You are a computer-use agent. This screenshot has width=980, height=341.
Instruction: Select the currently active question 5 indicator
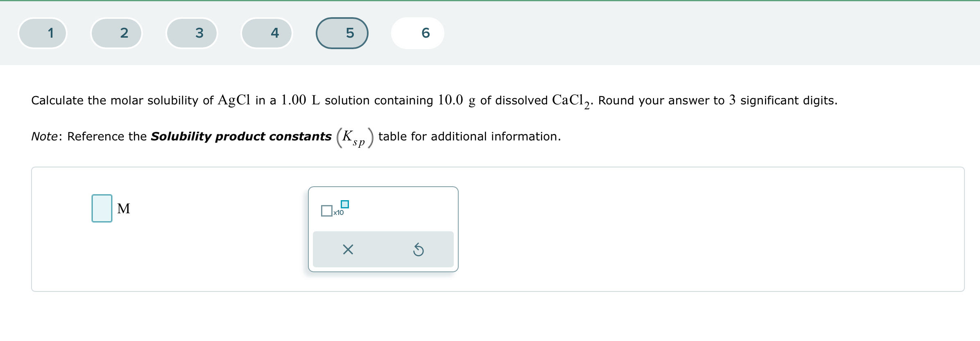(x=342, y=33)
